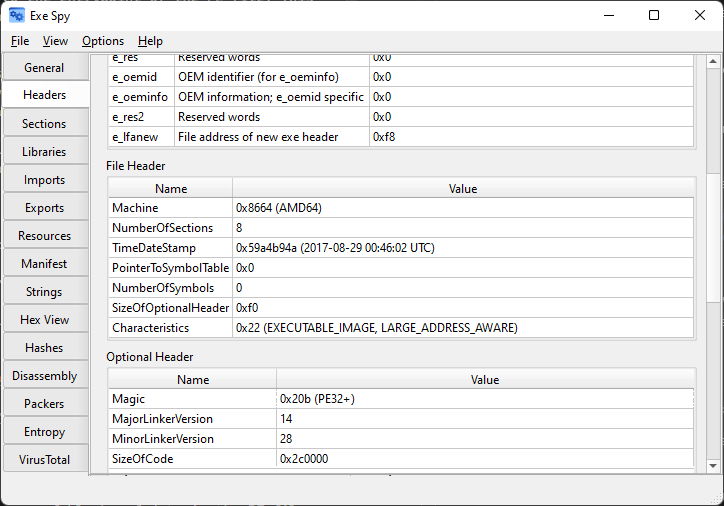Viewport: 724px width, 506px height.
Task: Open the View menu
Action: tap(55, 41)
